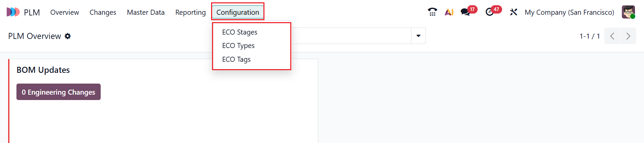The image size is (644, 143).
Task: Open the VoIP phone dialer icon
Action: (x=432, y=12)
